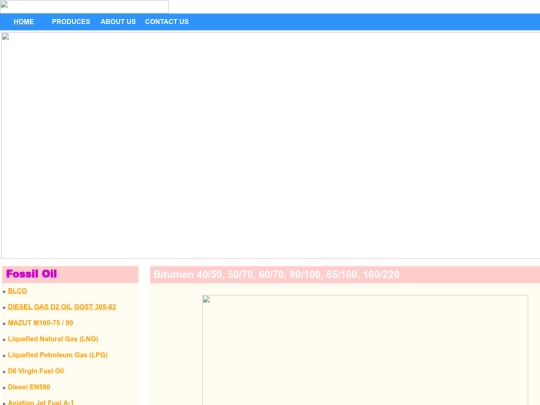Open D6 Virgin Fuel Oil link

36,371
